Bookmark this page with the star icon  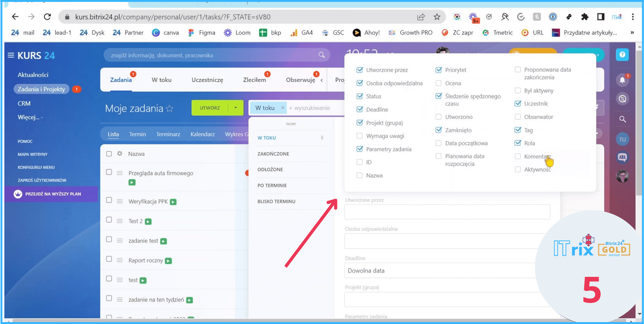[437, 17]
